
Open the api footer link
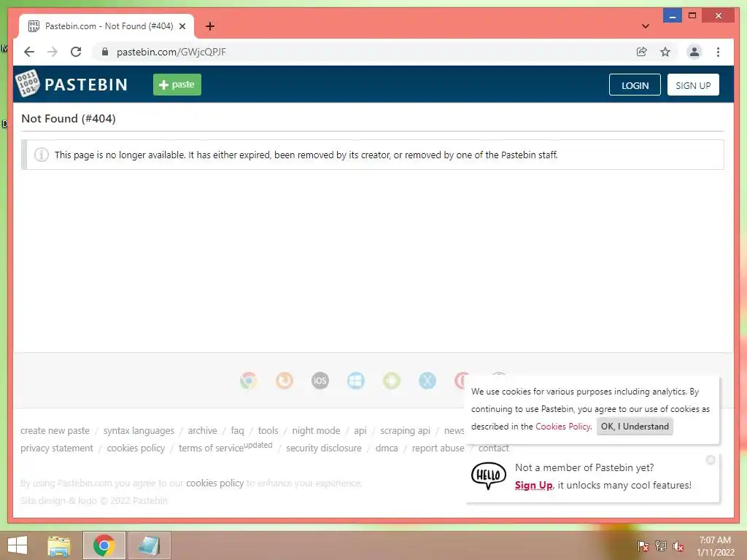tap(360, 430)
